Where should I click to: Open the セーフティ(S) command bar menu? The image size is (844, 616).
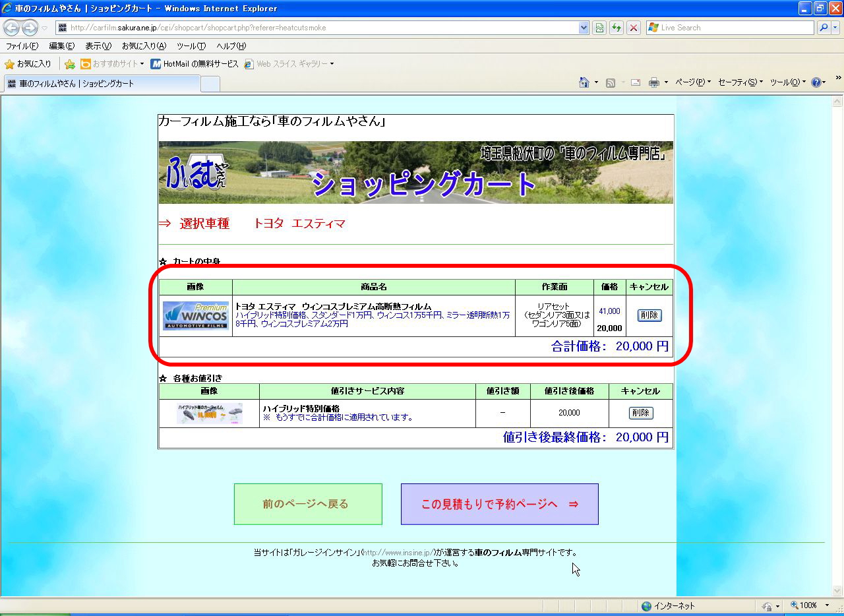[740, 82]
